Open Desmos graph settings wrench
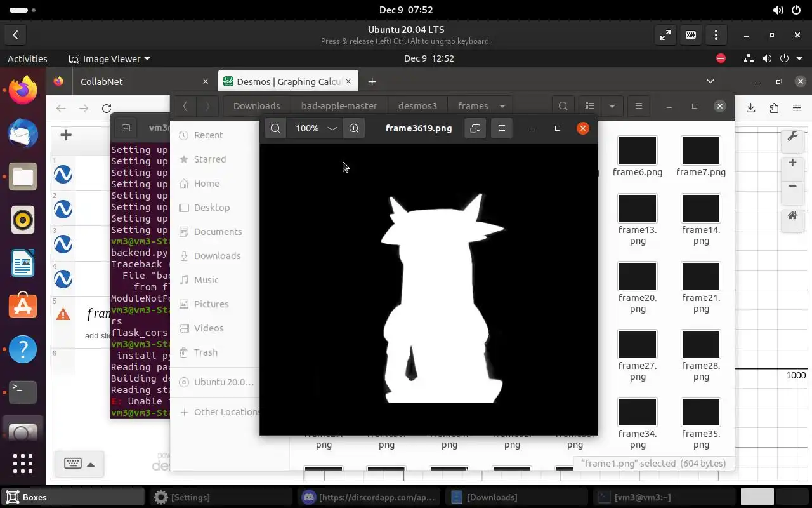This screenshot has height=508, width=812. [x=792, y=137]
